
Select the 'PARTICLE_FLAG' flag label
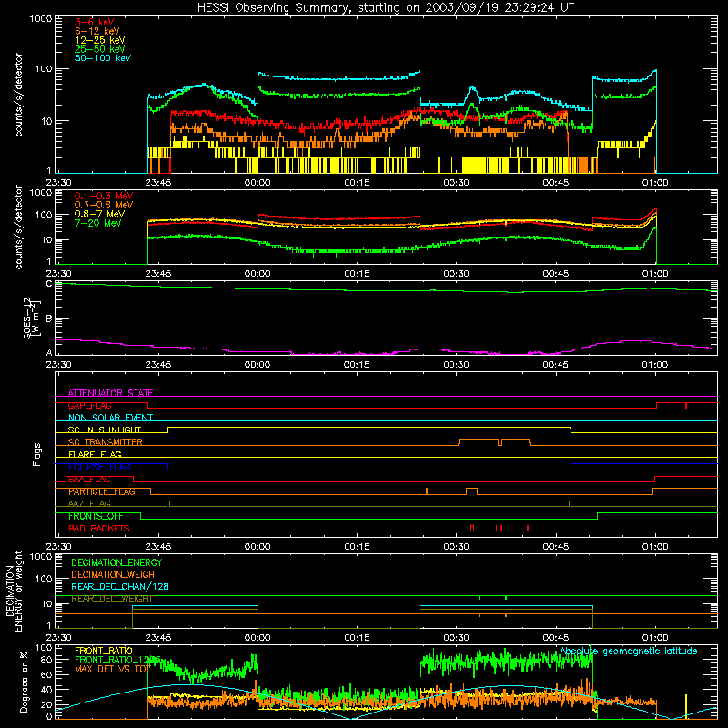click(102, 491)
